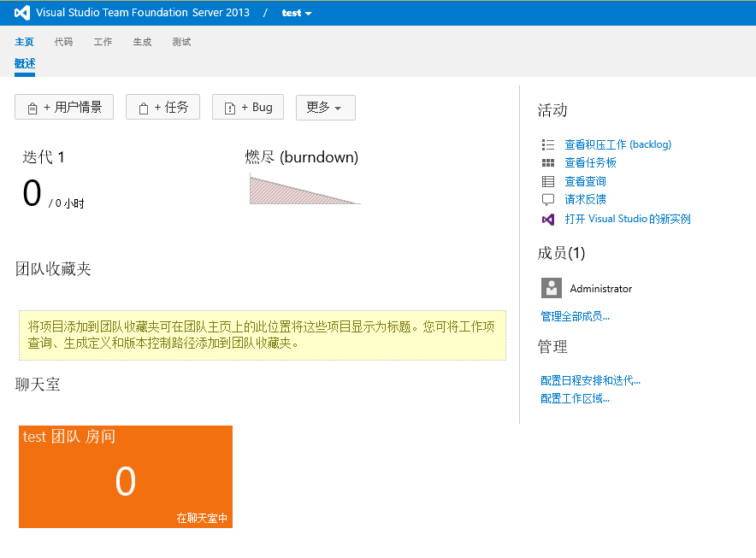
Task: Switch to the 代码 tab
Action: 63,42
